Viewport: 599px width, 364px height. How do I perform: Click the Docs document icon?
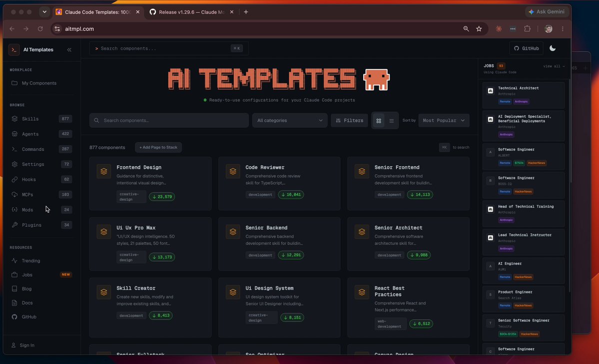pos(14,303)
